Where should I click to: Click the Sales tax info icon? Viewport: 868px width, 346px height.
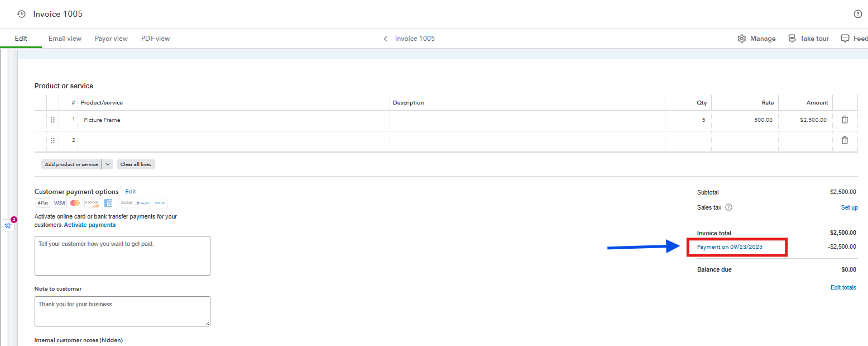pos(728,207)
